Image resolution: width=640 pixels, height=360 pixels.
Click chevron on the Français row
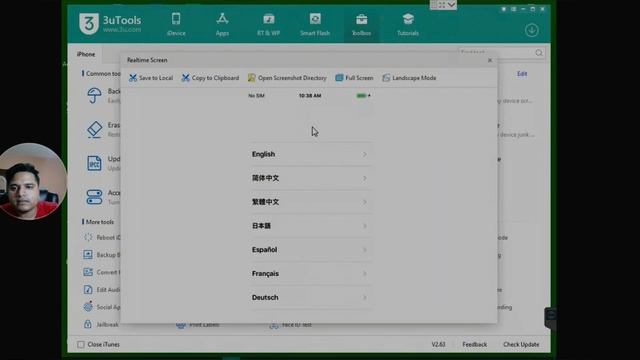pos(364,273)
